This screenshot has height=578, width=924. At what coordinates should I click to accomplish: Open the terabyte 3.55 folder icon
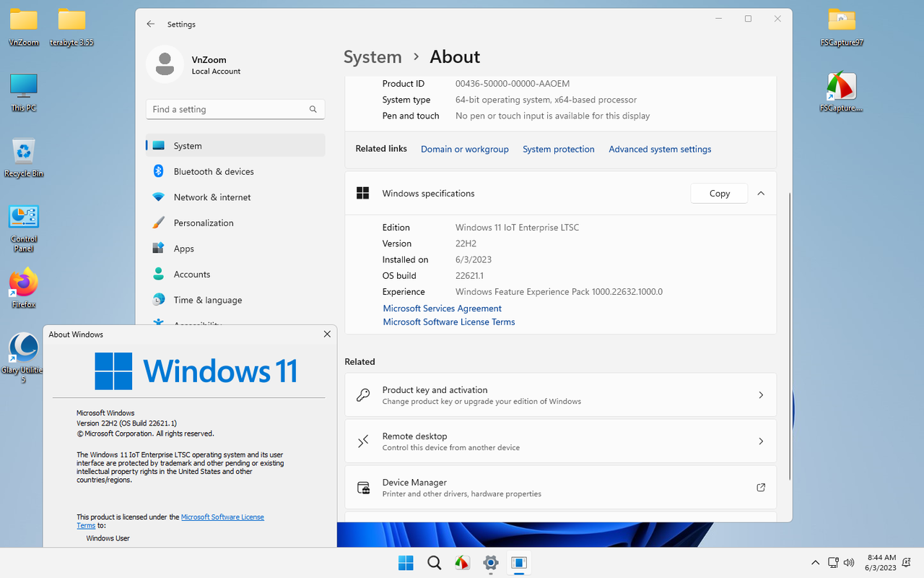(x=71, y=27)
